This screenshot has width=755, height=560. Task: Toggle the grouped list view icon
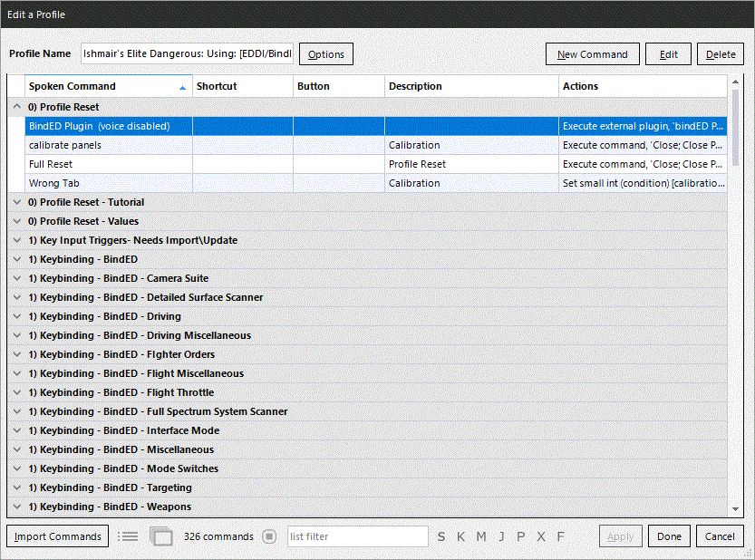pyautogui.click(x=128, y=536)
